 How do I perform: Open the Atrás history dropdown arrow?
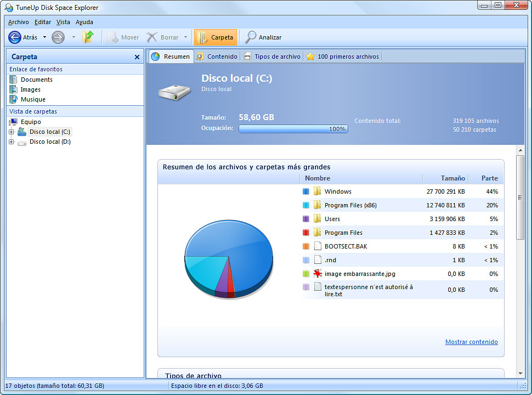pyautogui.click(x=44, y=37)
